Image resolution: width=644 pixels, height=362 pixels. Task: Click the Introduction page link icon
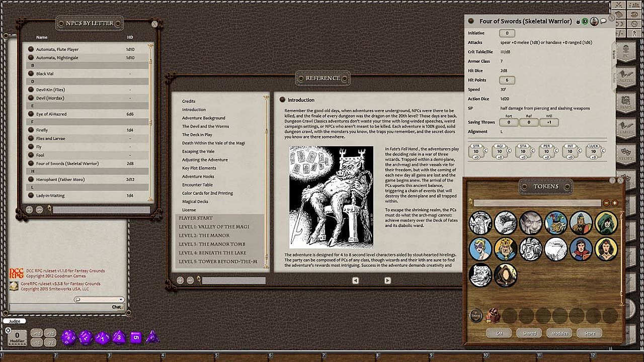(282, 100)
